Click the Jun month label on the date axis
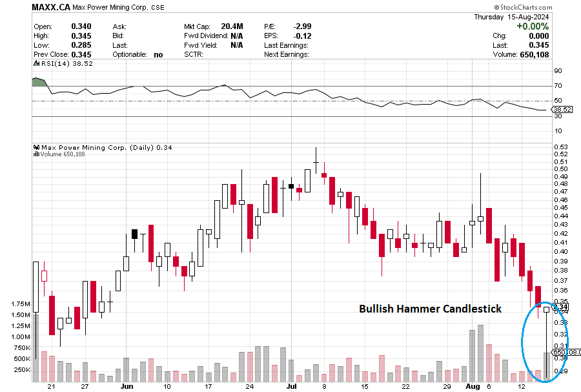The height and width of the screenshot is (392, 581). [127, 386]
